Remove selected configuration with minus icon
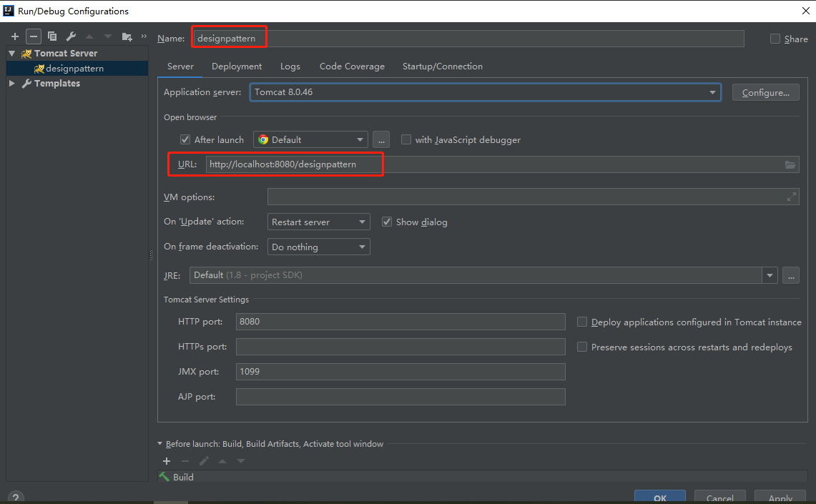Screen dimensions: 816x504 tap(34, 36)
